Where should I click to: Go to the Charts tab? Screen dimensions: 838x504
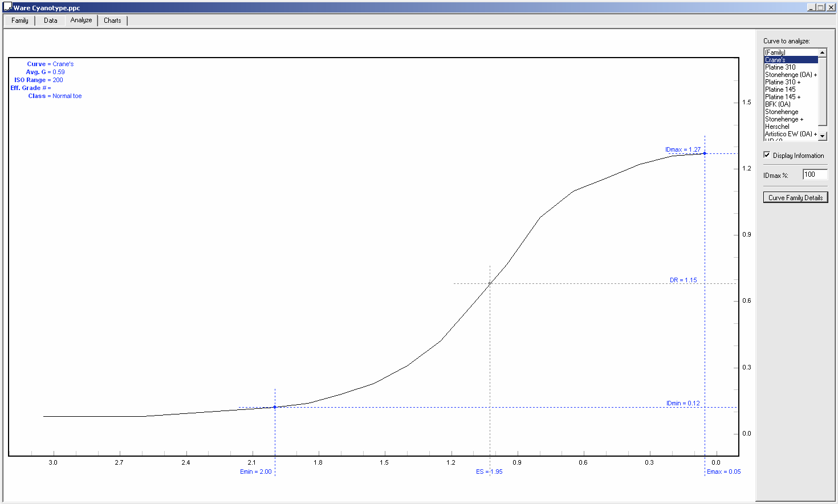point(112,21)
